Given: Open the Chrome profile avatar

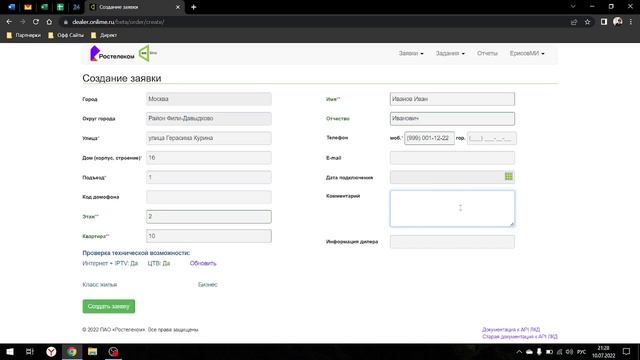Looking at the screenshot, I should click(618, 22).
